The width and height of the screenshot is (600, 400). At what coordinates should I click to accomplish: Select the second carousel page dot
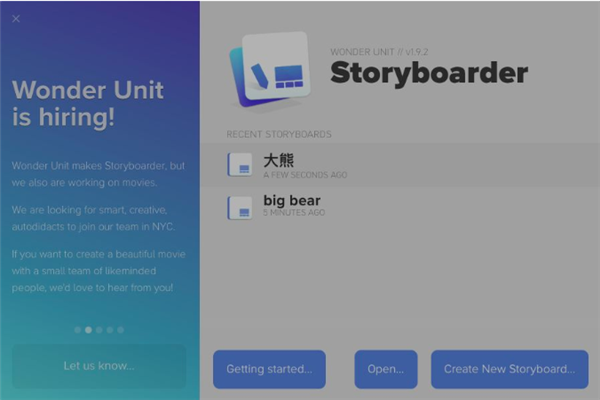click(88, 330)
